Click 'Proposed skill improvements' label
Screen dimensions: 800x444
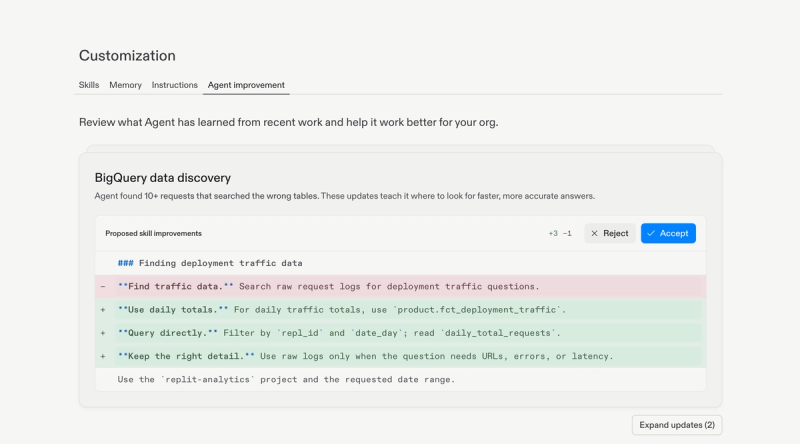pyautogui.click(x=154, y=233)
